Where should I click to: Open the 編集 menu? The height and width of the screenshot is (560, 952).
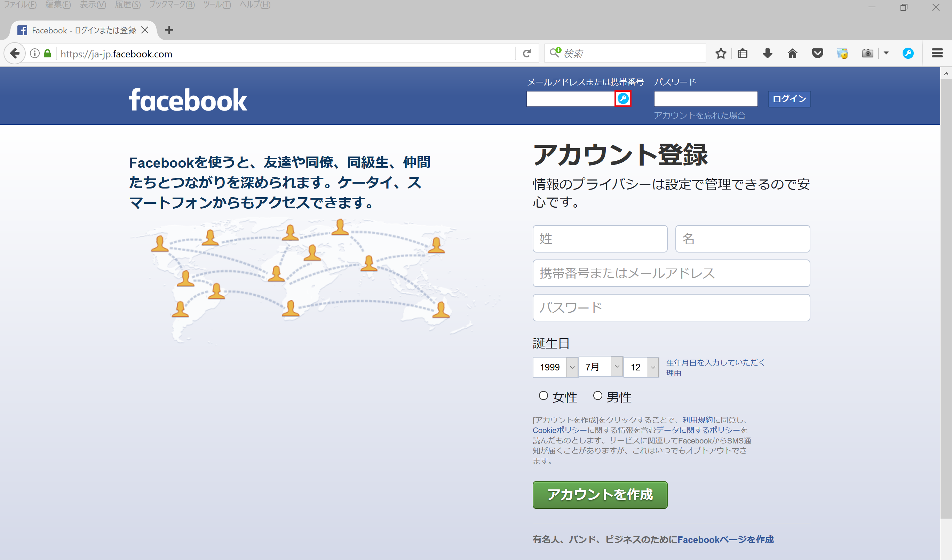[58, 5]
